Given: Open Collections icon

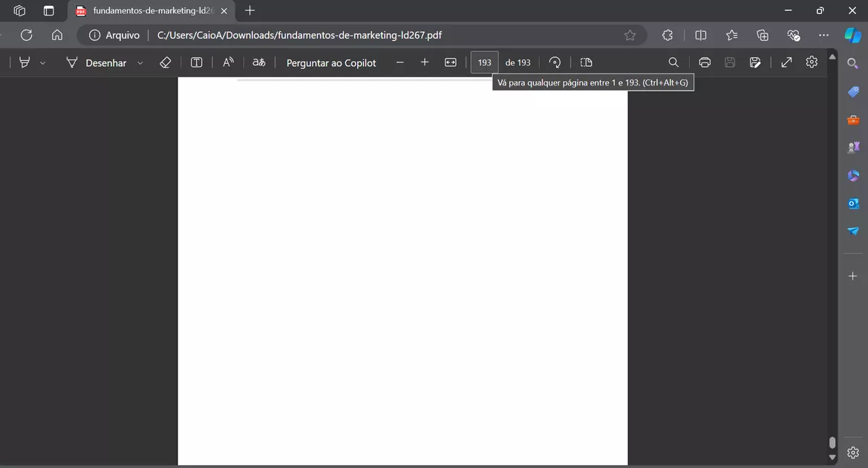Looking at the screenshot, I should tap(763, 35).
